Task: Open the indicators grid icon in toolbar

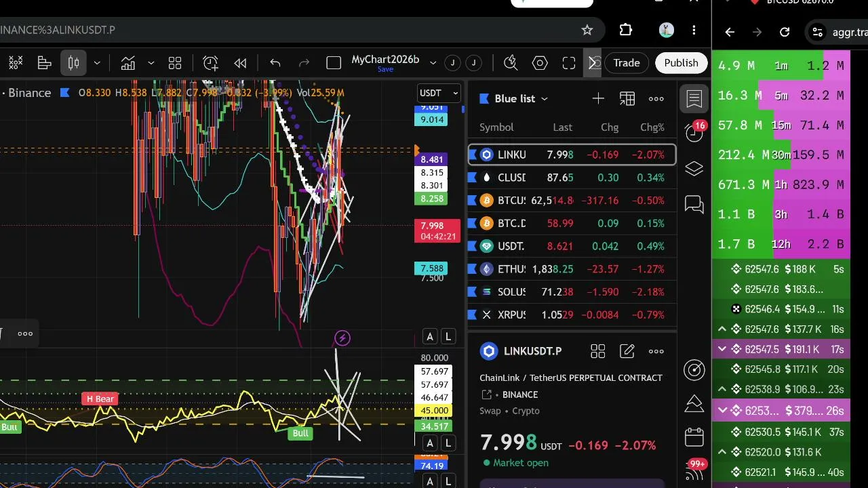Action: click(x=16, y=63)
